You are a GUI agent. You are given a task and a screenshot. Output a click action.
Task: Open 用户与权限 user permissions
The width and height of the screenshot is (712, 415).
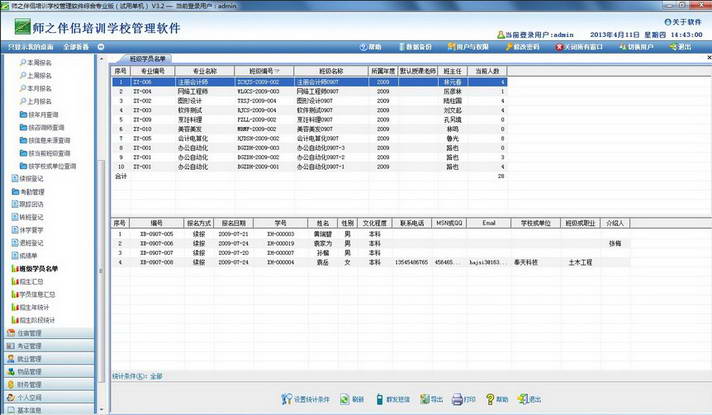click(468, 47)
